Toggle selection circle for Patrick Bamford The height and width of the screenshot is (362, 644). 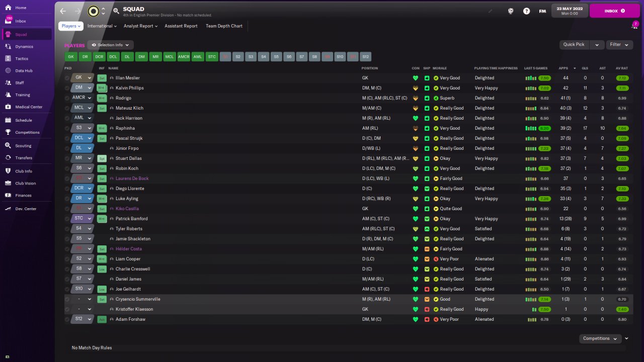coord(67,219)
